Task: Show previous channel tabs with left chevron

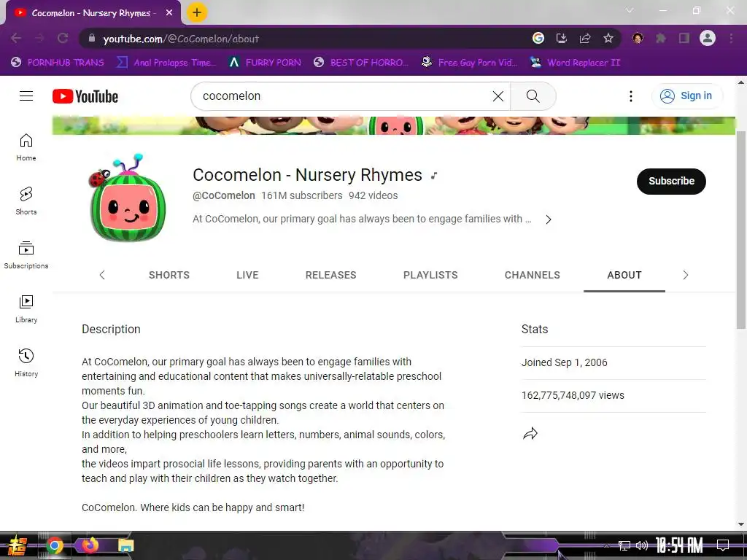Action: [x=102, y=275]
